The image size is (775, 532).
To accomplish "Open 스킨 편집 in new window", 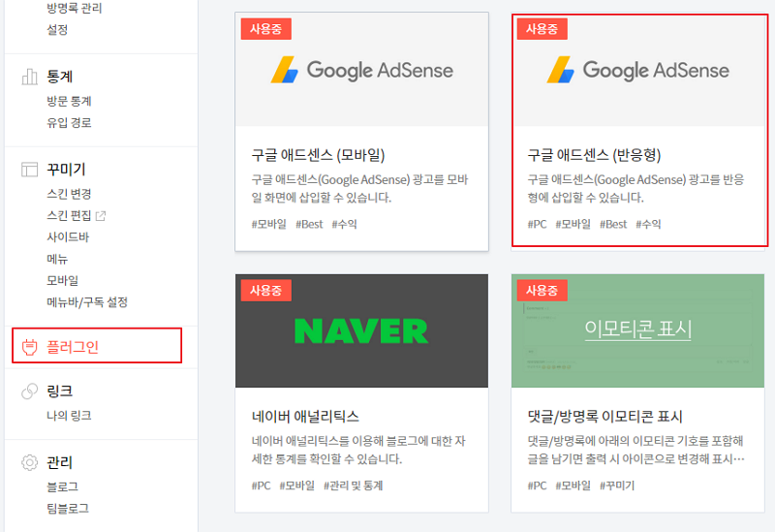I will pos(69,215).
